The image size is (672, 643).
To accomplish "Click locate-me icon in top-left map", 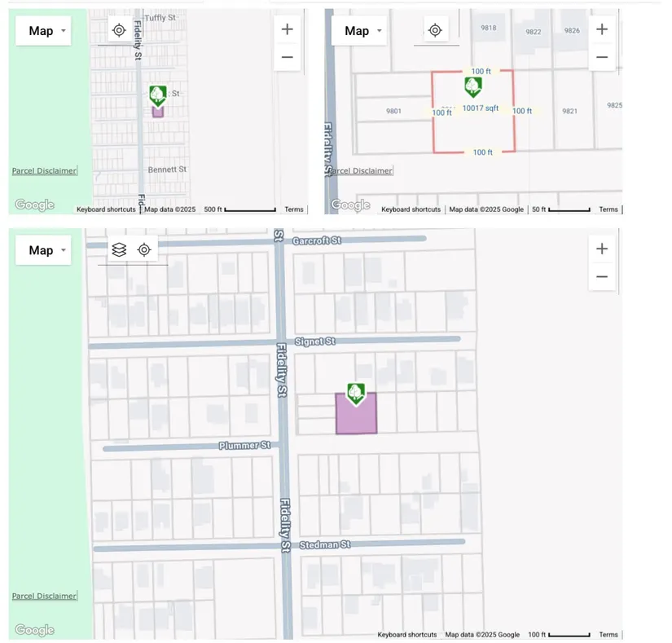I will (x=119, y=30).
